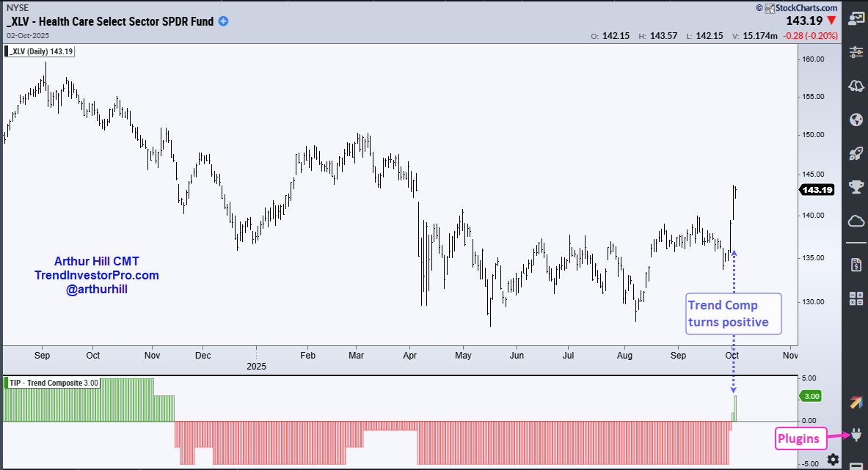Click the globe icon in the sidebar
Image resolution: width=868 pixels, height=470 pixels.
(x=856, y=120)
